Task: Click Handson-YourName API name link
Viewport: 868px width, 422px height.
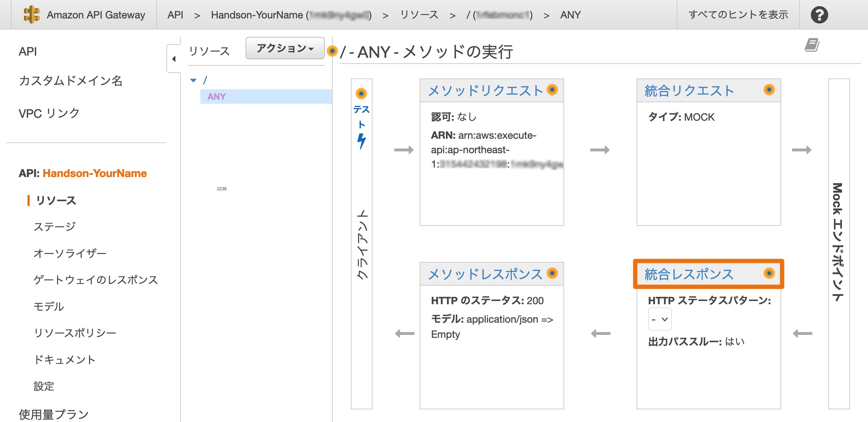Action: point(95,173)
